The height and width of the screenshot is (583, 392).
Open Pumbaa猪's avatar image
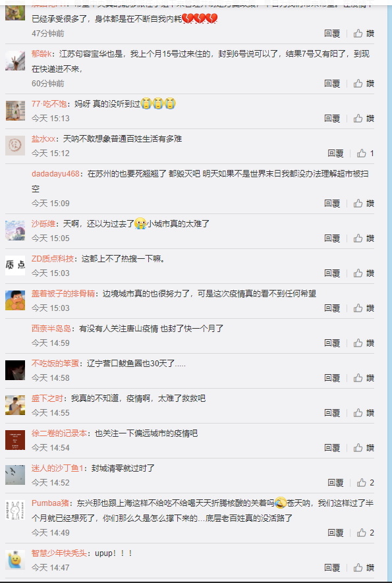pyautogui.click(x=15, y=510)
